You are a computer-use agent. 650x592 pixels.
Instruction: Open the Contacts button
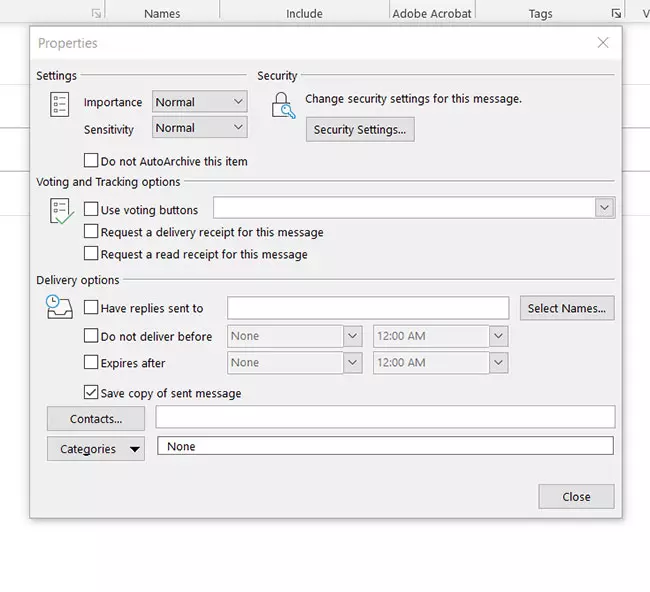[96, 419]
